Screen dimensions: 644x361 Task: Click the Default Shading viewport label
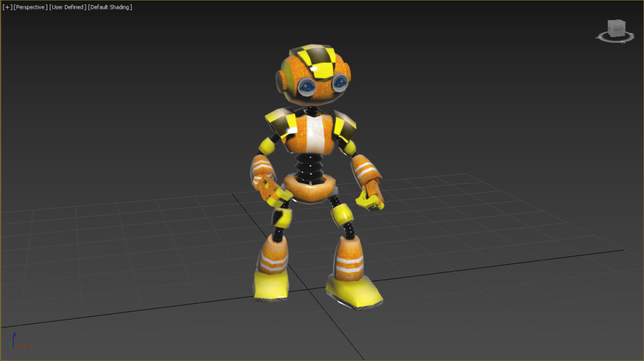(110, 7)
